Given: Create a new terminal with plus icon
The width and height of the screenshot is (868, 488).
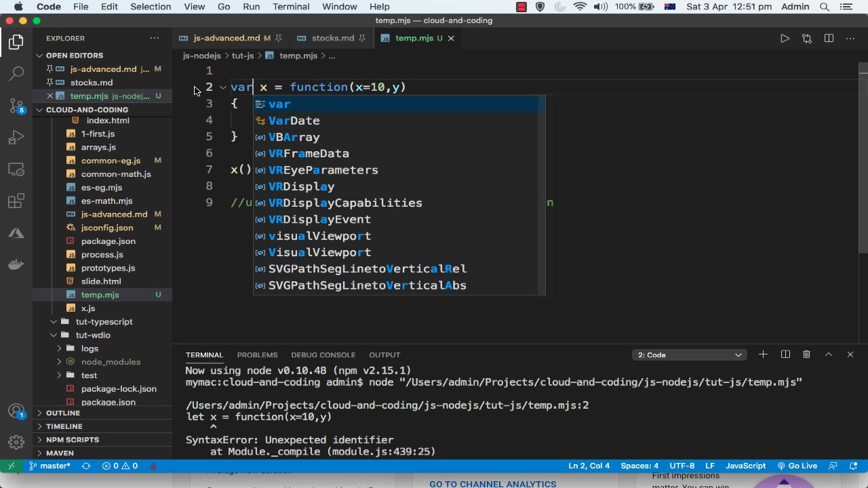Looking at the screenshot, I should [x=763, y=354].
